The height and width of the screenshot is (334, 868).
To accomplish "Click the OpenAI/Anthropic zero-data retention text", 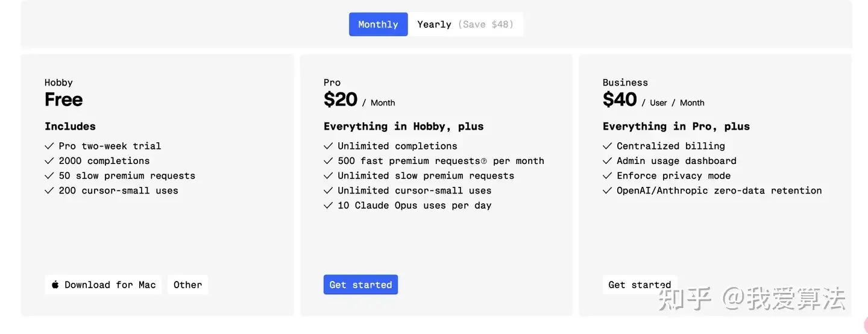I will [x=719, y=191].
